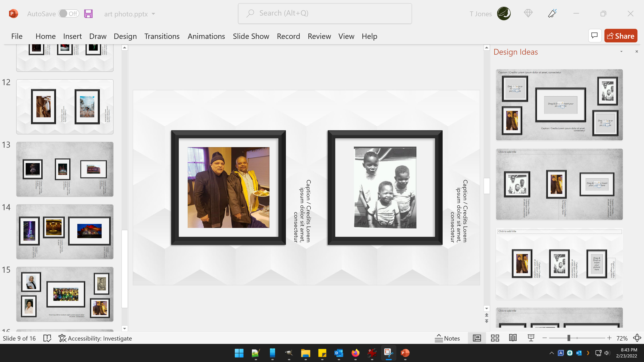Viewport: 644px width, 362px height.
Task: Open the Design ribbon tab
Action: click(x=125, y=37)
